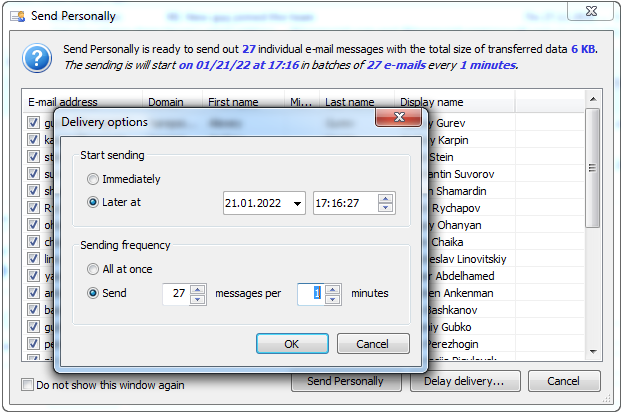Uncheck the Linovitskiy recipient row checkbox

(x=33, y=259)
